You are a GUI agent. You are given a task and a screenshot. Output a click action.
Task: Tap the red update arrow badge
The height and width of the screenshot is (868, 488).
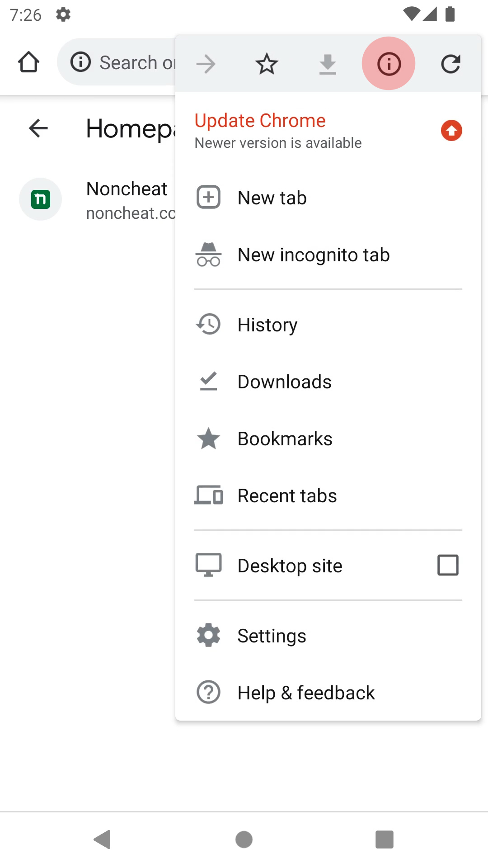point(451,131)
